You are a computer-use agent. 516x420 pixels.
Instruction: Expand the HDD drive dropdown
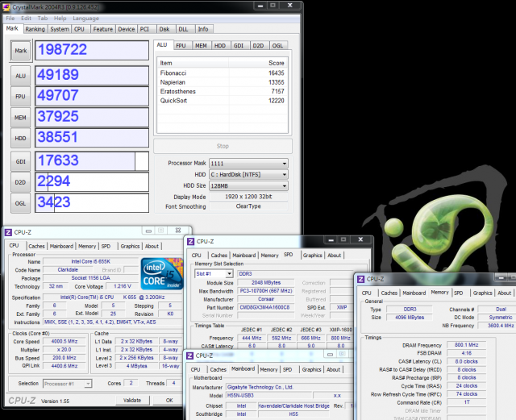click(248, 174)
